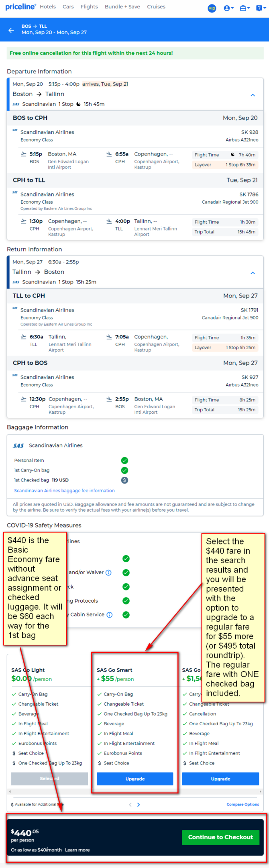269x868 pixels.
Task: Click the 1st Carry-On bag green checkmark
Action: tap(124, 470)
